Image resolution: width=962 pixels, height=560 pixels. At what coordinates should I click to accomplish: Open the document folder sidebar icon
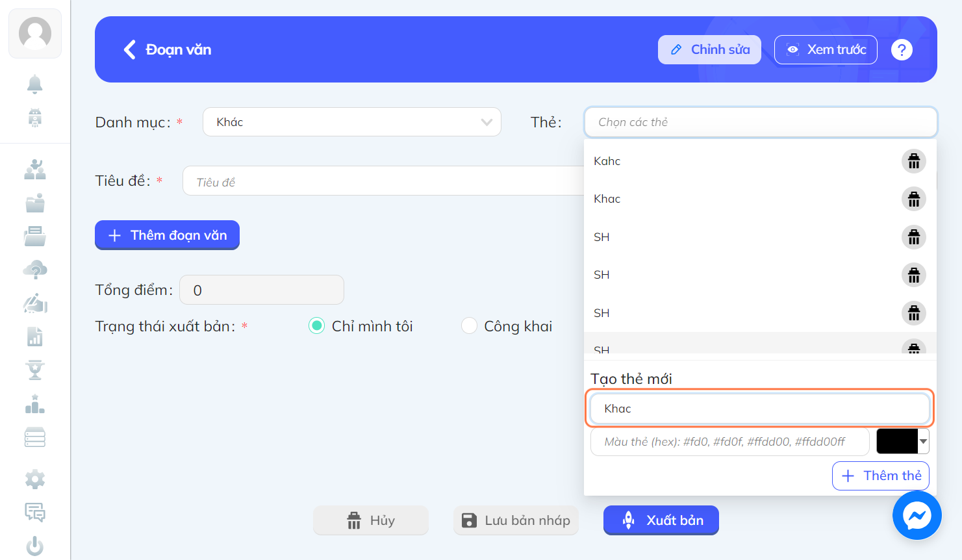click(x=35, y=236)
